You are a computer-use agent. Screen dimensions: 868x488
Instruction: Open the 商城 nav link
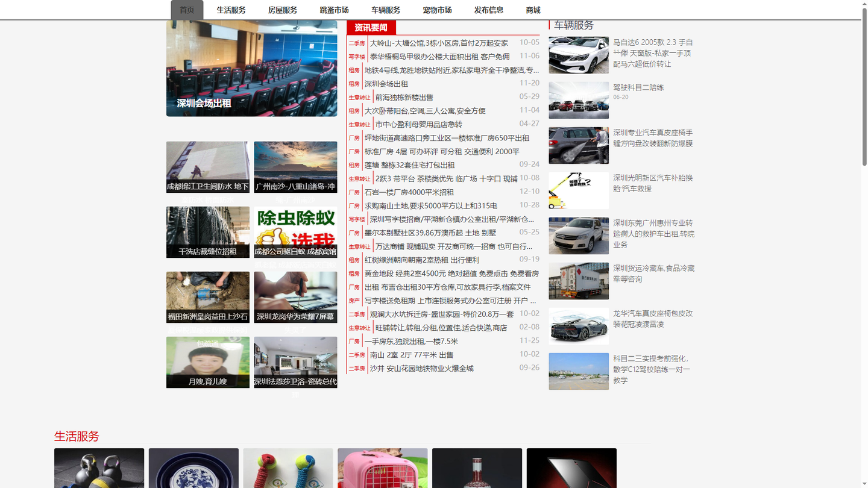click(533, 10)
